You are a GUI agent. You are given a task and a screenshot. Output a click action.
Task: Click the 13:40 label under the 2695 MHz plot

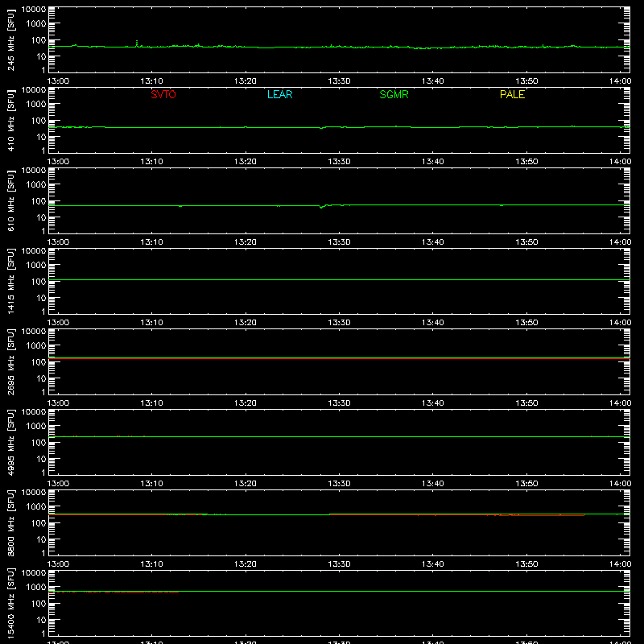(433, 403)
